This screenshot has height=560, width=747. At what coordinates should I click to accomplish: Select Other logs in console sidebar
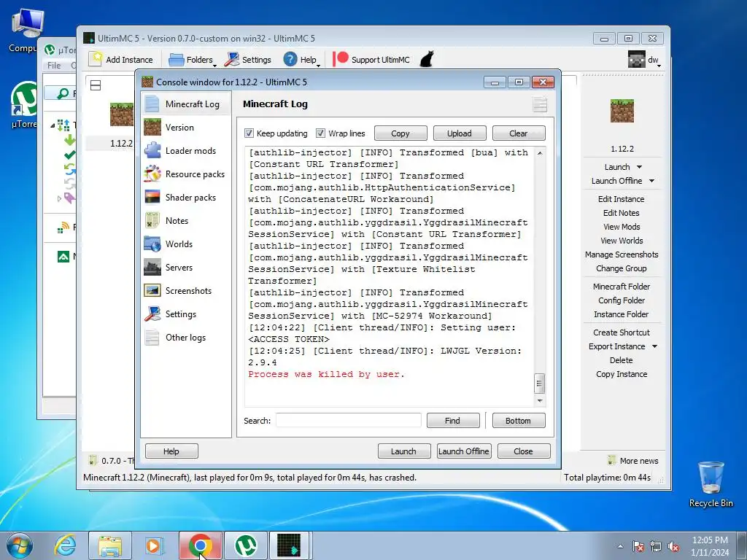pyautogui.click(x=186, y=337)
